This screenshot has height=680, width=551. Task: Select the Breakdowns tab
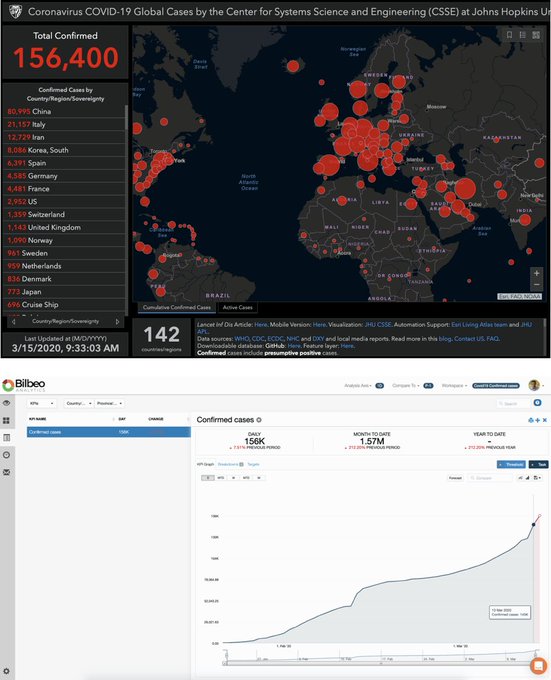coord(228,464)
